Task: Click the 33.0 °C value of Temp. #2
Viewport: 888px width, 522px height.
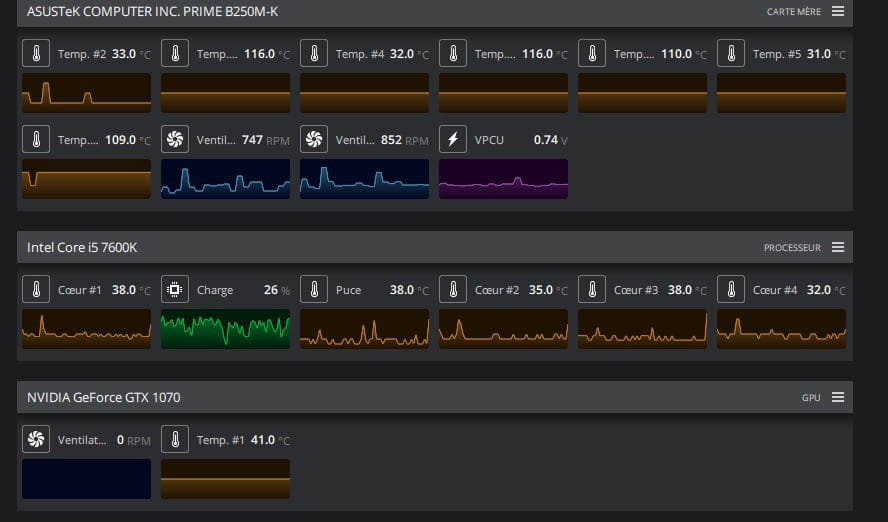Action: coord(131,54)
